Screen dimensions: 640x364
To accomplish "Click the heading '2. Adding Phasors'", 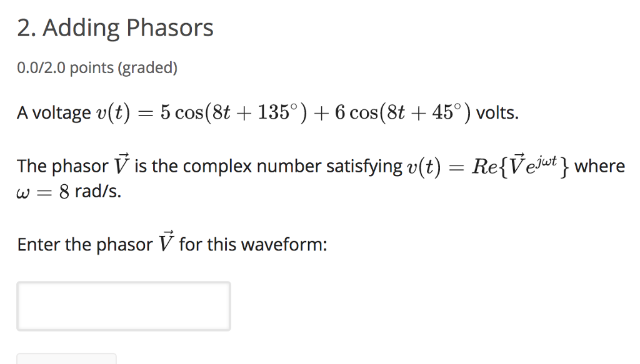I will 114,27.
